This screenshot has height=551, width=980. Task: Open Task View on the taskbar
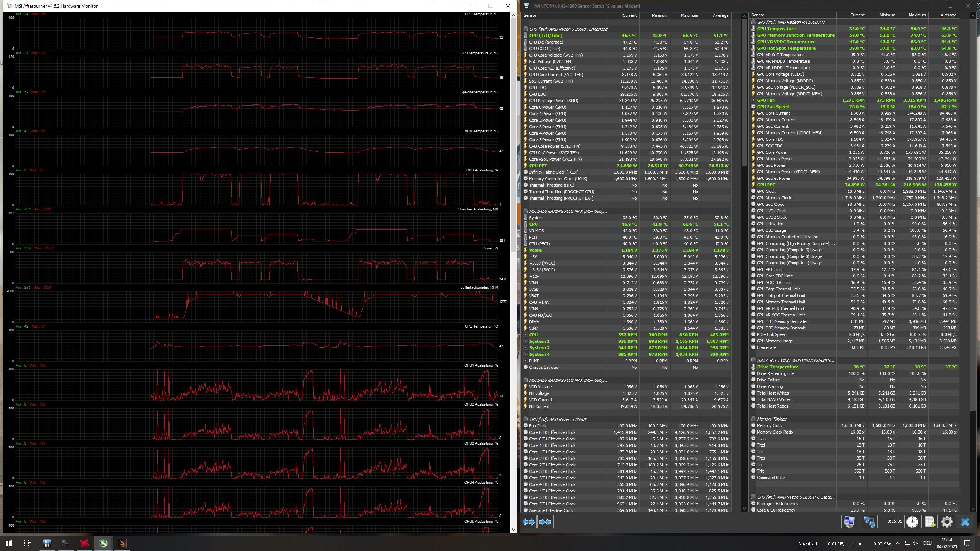[x=28, y=543]
